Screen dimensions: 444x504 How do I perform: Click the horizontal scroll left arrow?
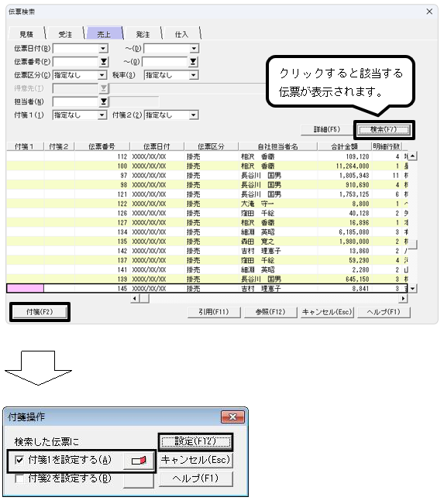[135, 299]
